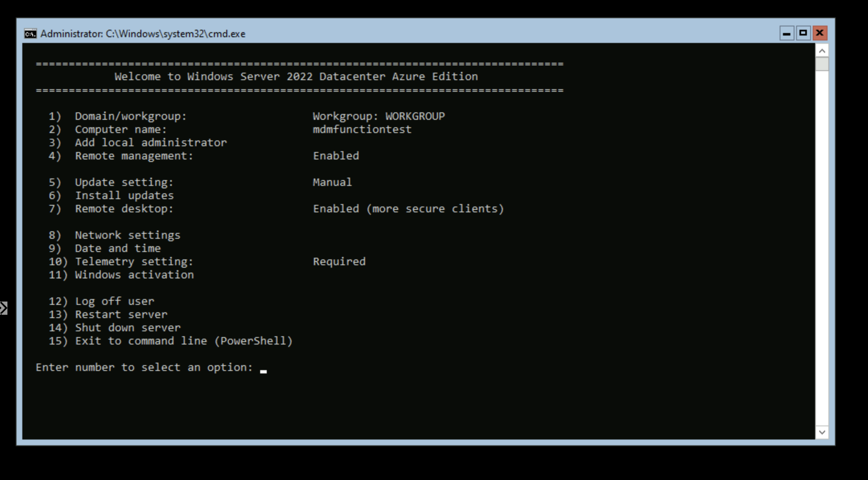Click the '14) Shut down server' line
This screenshot has width=868, height=480.
point(114,328)
